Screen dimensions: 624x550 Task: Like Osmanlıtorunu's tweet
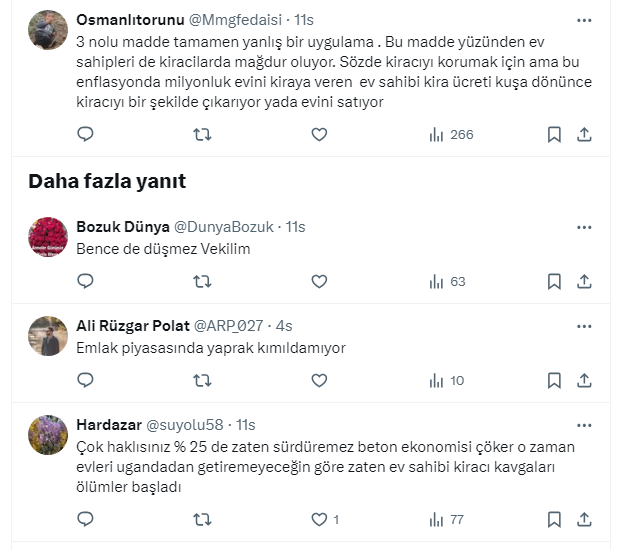click(x=319, y=134)
